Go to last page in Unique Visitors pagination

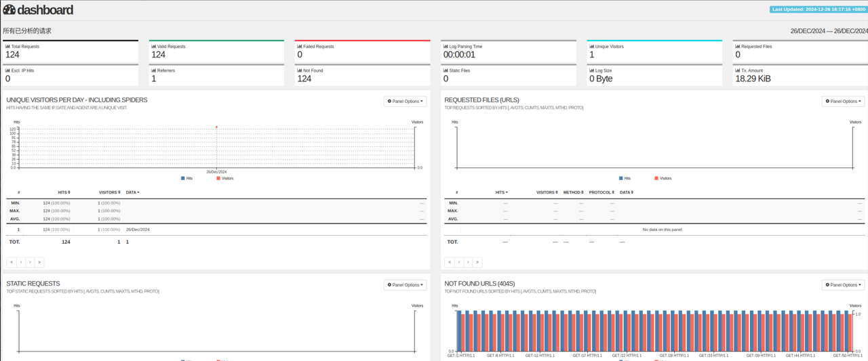(40, 262)
